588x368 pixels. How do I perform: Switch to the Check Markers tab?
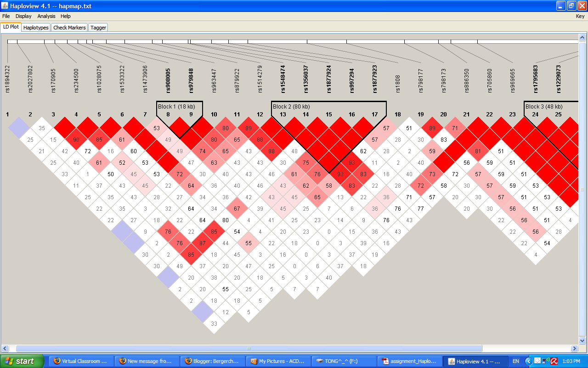point(69,27)
